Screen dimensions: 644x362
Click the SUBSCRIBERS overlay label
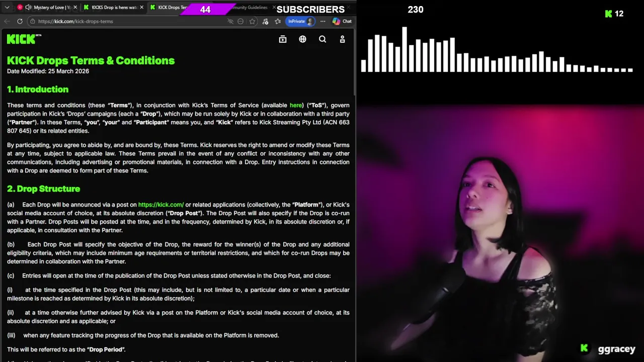point(310,10)
